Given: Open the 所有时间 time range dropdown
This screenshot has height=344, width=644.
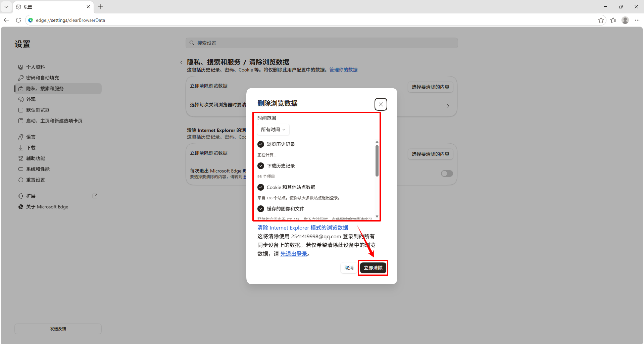Looking at the screenshot, I should 273,130.
